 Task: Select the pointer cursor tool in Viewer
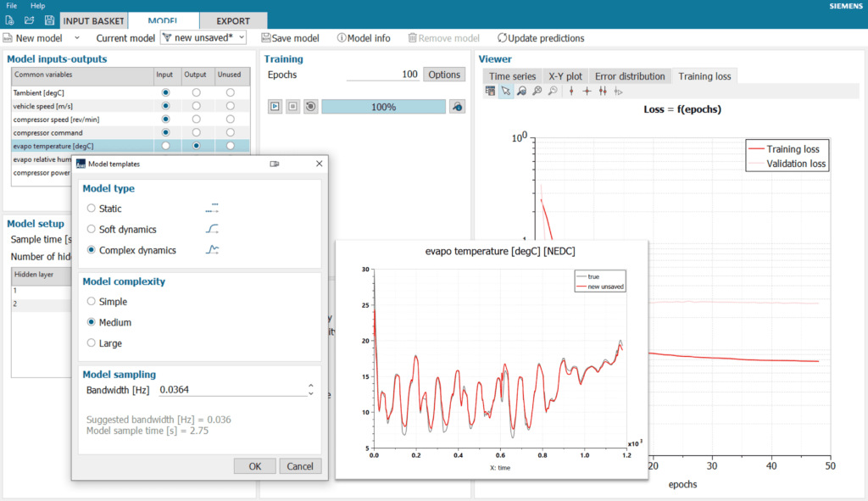505,91
